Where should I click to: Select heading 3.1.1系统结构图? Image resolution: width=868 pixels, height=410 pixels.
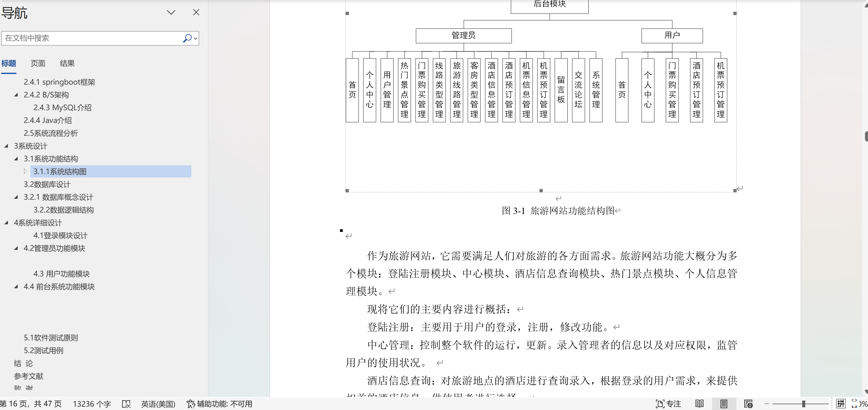(111, 171)
